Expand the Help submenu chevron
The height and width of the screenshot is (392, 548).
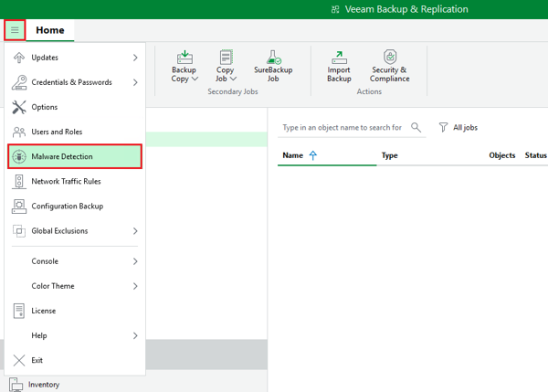[135, 335]
